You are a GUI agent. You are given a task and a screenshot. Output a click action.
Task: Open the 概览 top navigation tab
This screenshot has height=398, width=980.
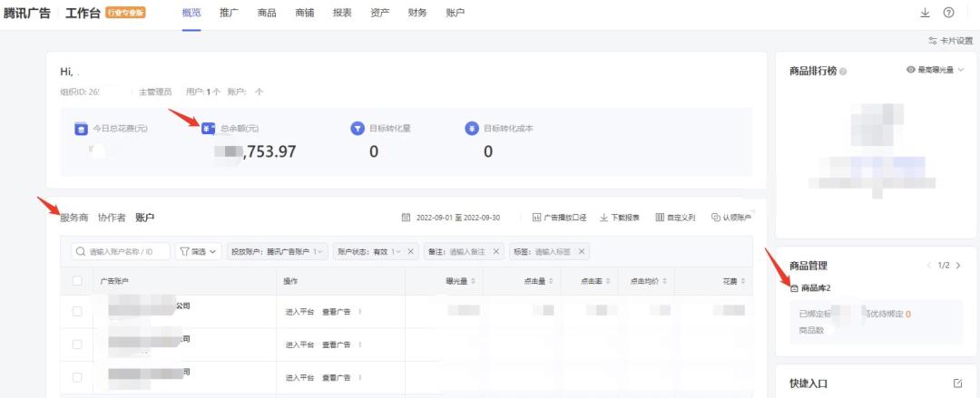[191, 13]
